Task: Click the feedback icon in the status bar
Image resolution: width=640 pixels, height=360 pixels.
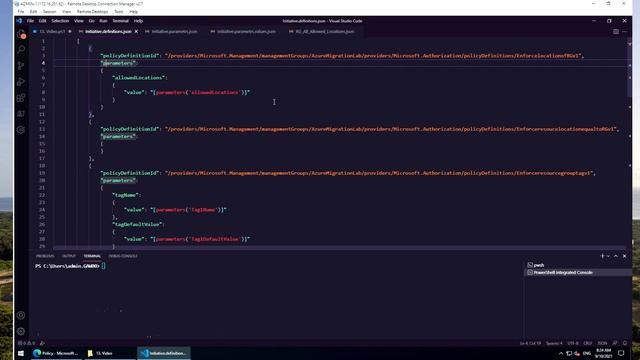Action: point(615,343)
